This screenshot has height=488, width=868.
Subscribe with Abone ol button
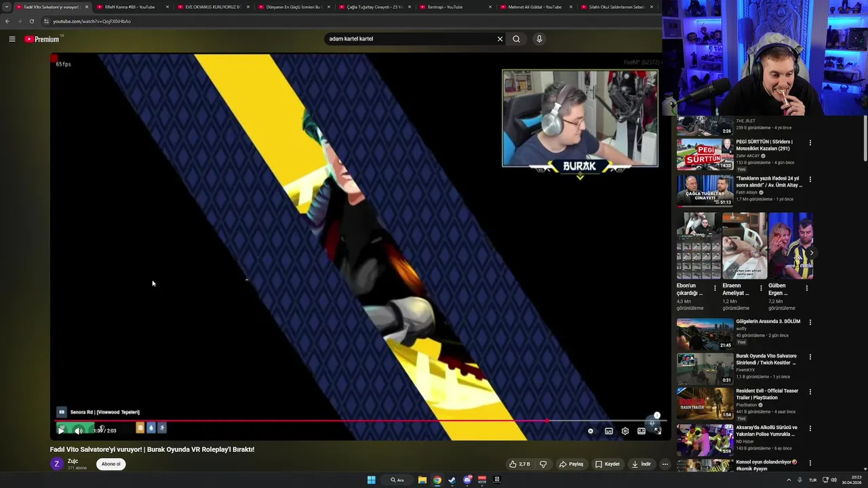[111, 464]
